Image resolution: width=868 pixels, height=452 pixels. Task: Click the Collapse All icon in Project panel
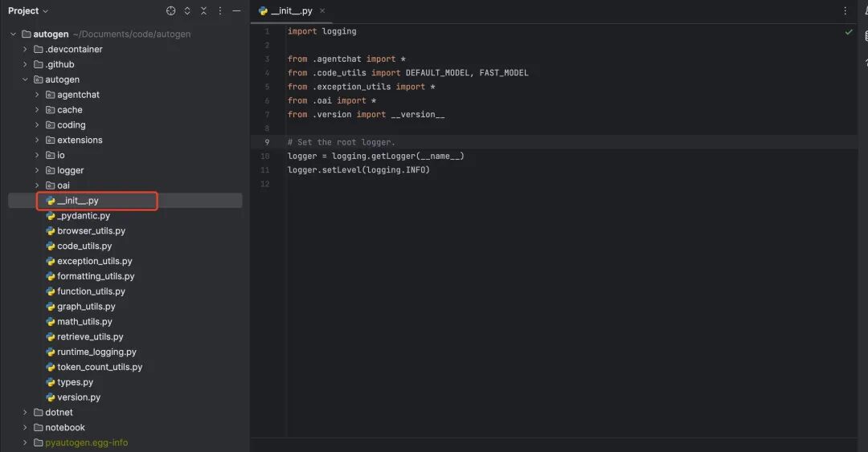pos(203,11)
